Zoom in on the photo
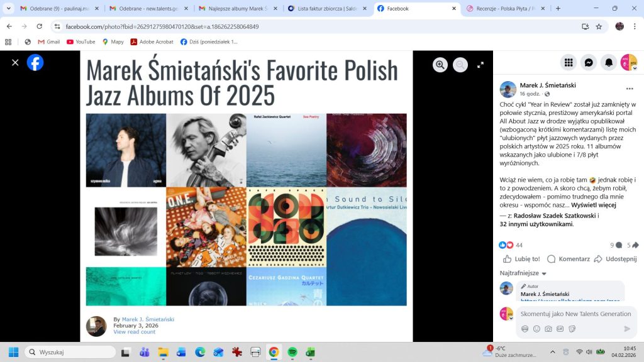This screenshot has height=362, width=644. click(440, 65)
